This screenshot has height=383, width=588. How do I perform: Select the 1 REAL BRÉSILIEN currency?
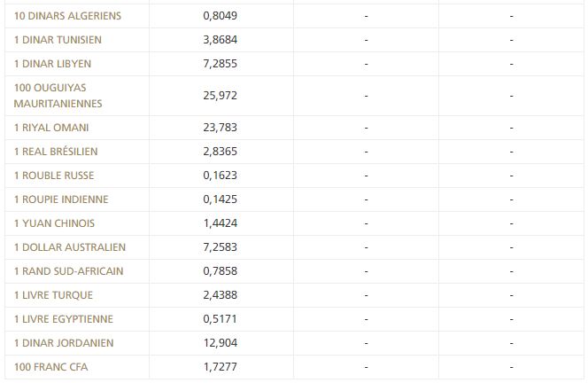pos(56,152)
